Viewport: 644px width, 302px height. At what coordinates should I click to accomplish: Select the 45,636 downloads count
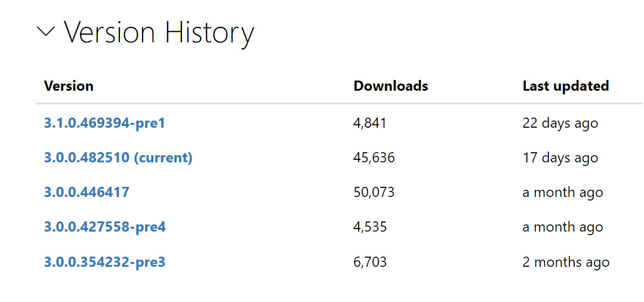click(374, 158)
